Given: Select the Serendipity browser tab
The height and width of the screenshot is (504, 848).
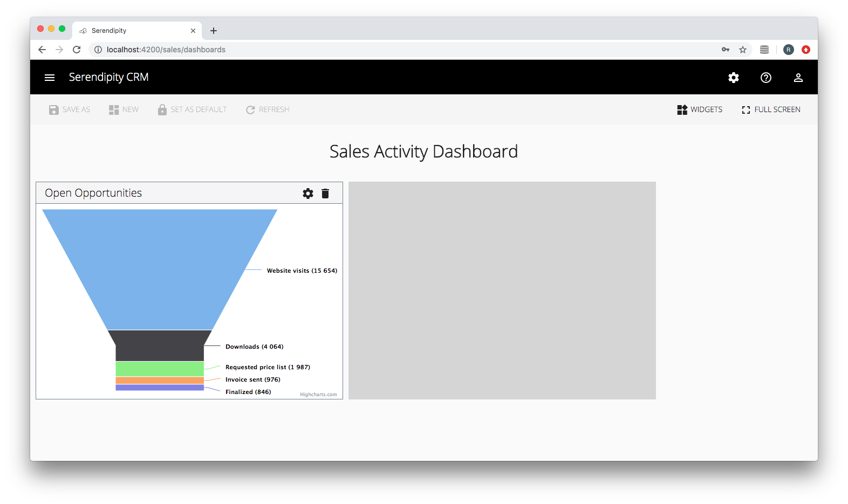Looking at the screenshot, I should 137,31.
